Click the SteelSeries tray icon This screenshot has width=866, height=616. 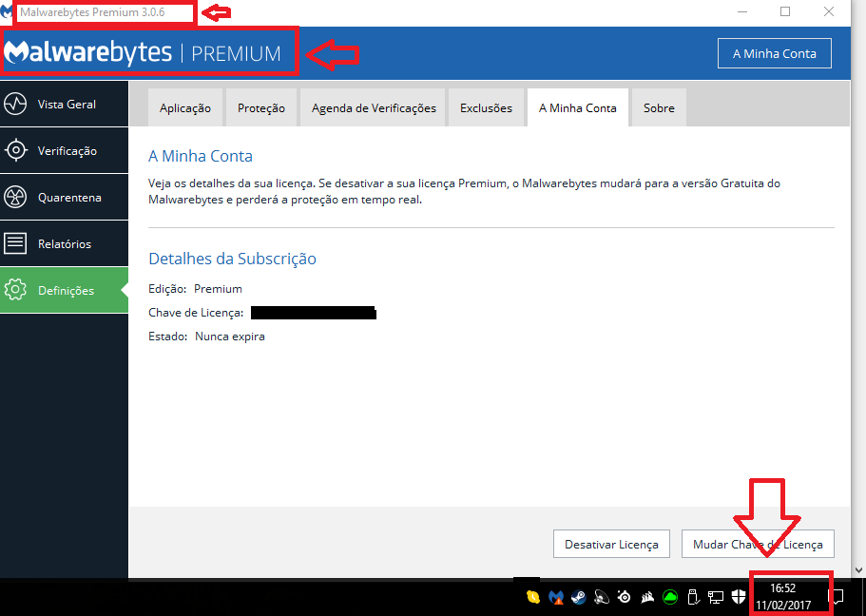(x=625, y=597)
